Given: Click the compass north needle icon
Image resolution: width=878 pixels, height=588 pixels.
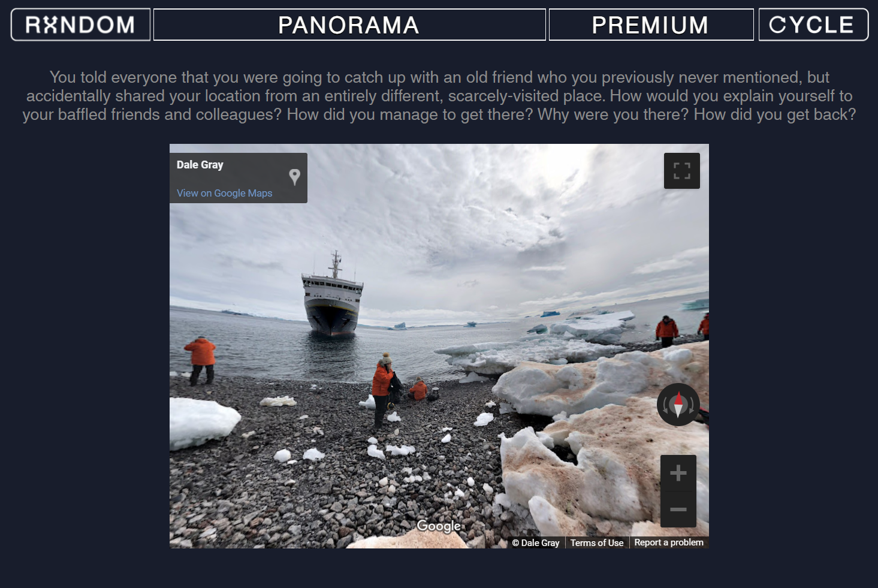Looking at the screenshot, I should pos(678,405).
